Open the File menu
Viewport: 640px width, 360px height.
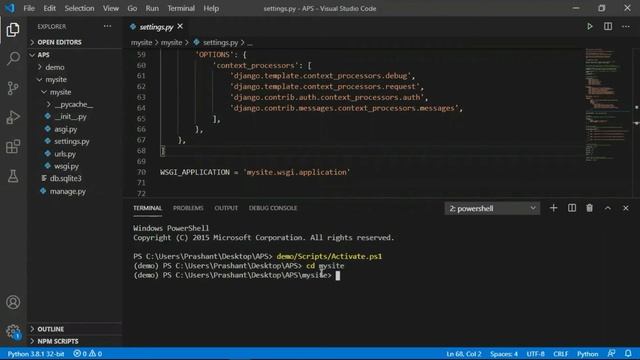[29, 8]
